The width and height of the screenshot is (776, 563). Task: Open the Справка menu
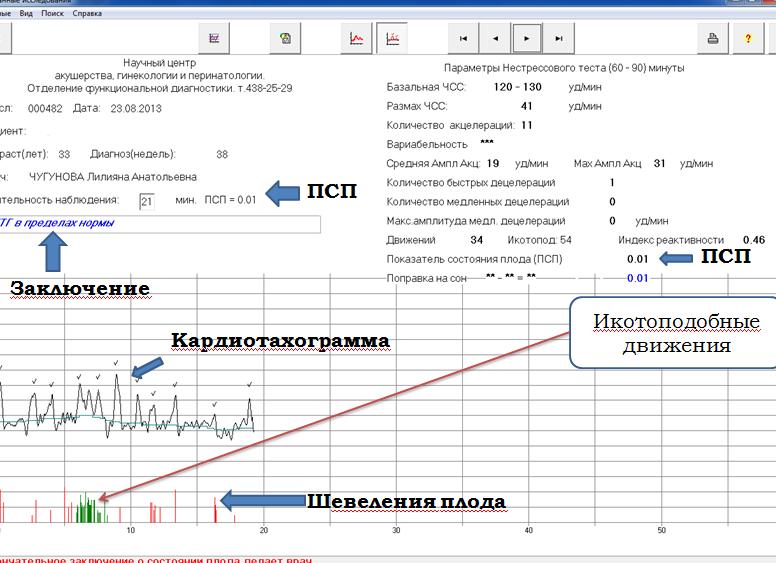87,15
